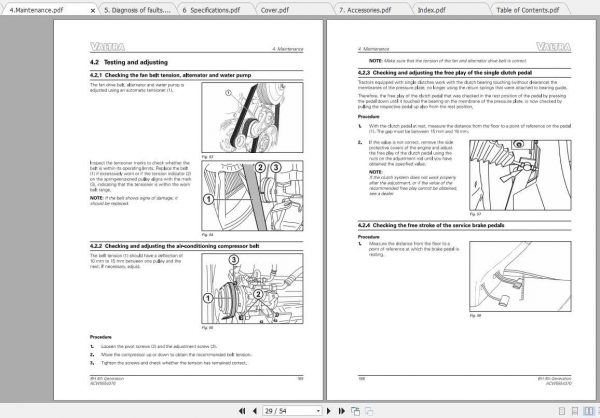This screenshot has height=418, width=600.
Task: Click heading 4.2.2 air-conditioning compressor belt
Action: [x=174, y=246]
